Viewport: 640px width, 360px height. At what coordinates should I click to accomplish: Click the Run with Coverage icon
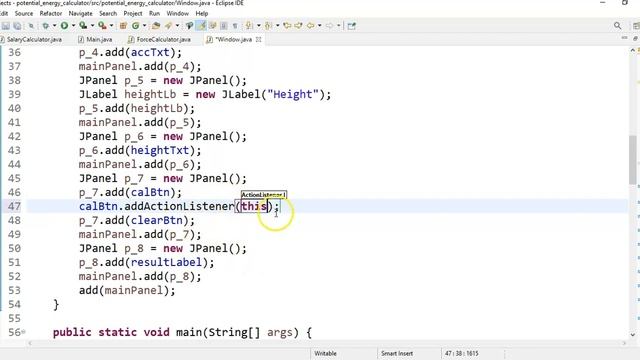pyautogui.click(x=83, y=26)
